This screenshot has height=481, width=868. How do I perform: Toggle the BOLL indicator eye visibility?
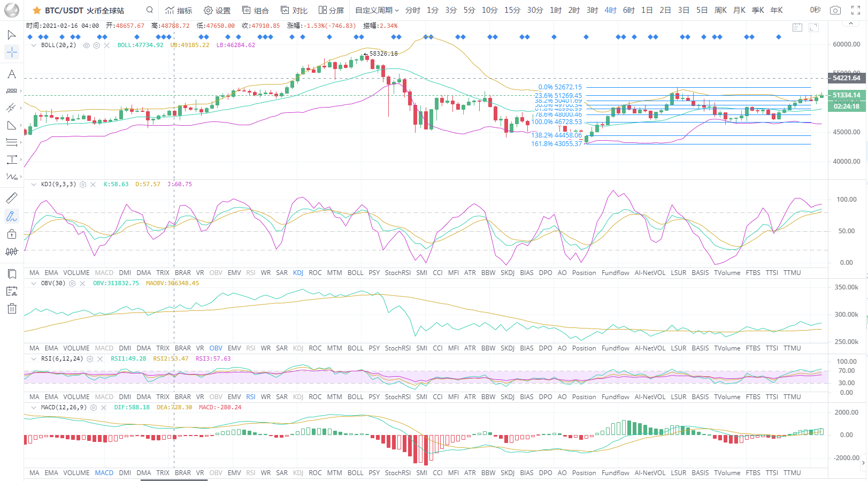pyautogui.click(x=86, y=45)
